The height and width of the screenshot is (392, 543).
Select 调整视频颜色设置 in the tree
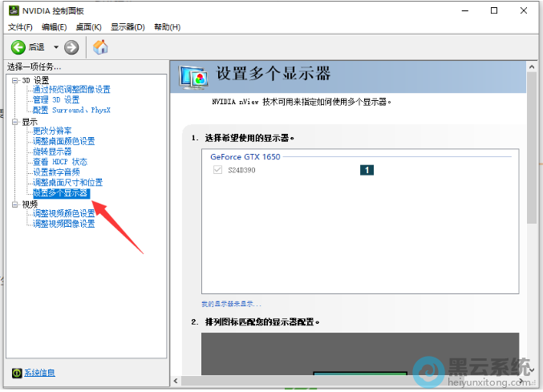pyautogui.click(x=63, y=213)
